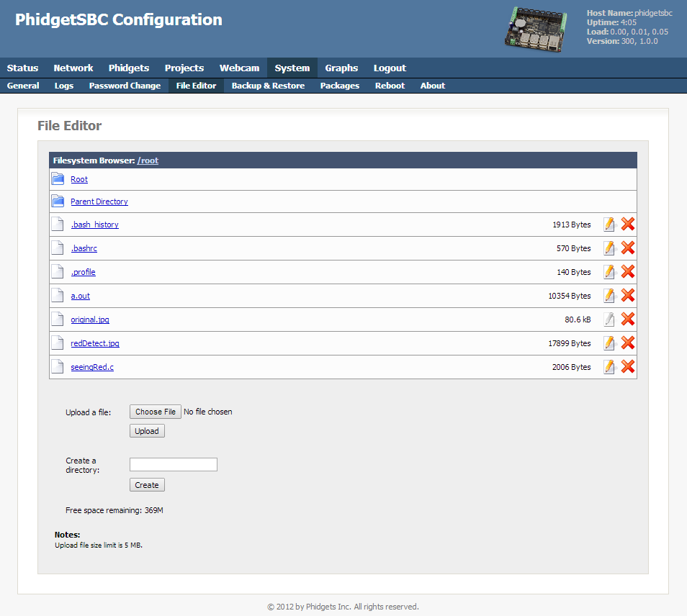Click the pencil icon for a.out

(x=609, y=296)
